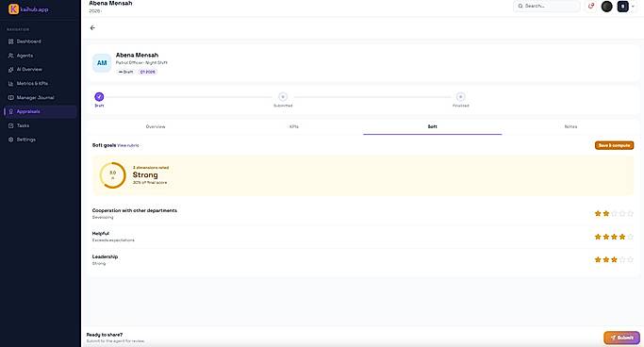Set Leadership rating to fourth star
Image resolution: width=644 pixels, height=347 pixels.
coord(622,260)
